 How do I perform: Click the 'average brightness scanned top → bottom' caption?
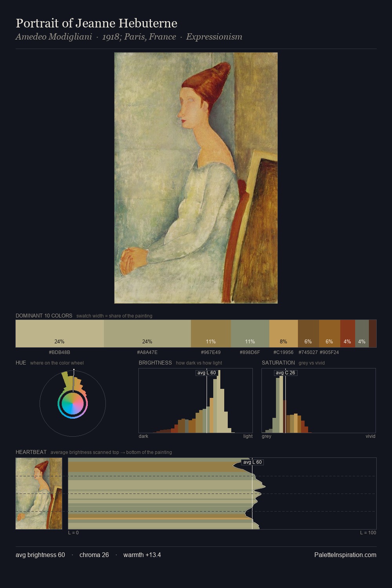click(111, 452)
